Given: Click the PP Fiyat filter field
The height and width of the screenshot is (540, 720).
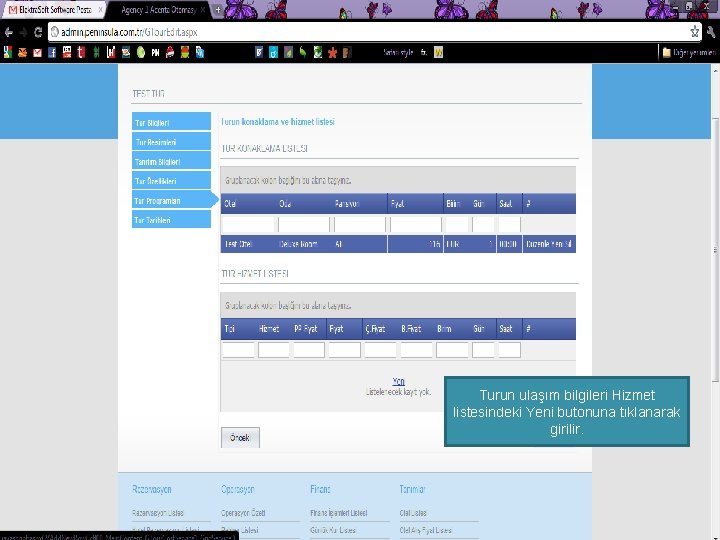Looking at the screenshot, I should tap(309, 350).
